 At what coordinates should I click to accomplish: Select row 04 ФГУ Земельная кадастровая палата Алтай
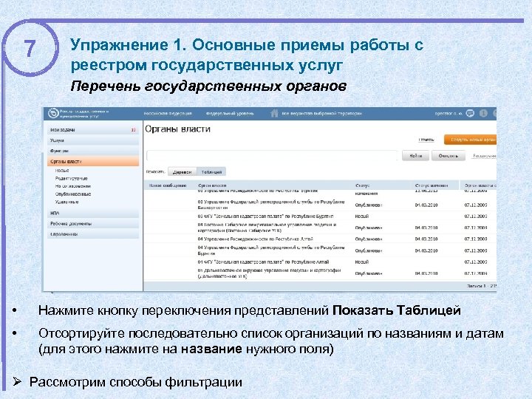(x=321, y=262)
